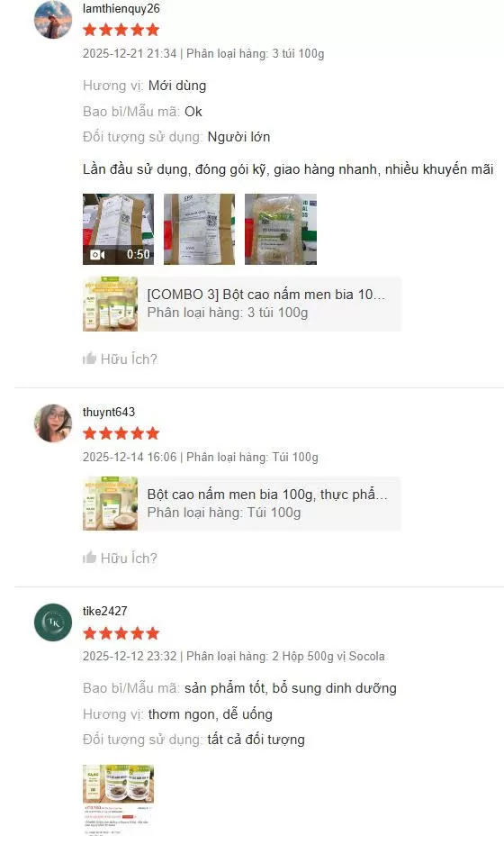Open thuynt643's profile picture
The image size is (504, 845).
tap(53, 423)
